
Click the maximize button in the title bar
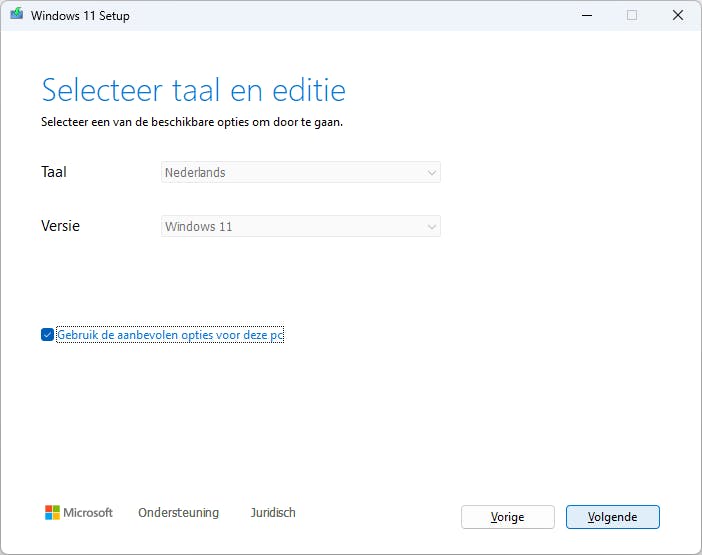point(632,16)
